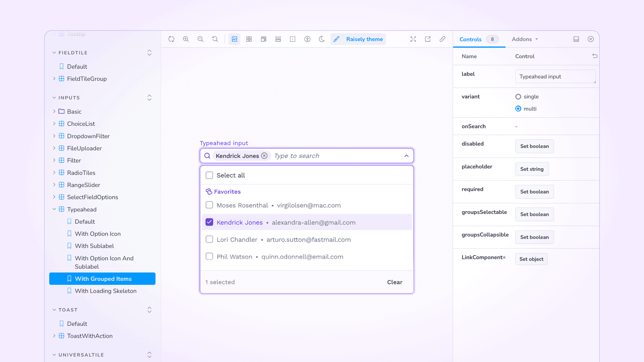The width and height of the screenshot is (644, 362).
Task: Open the Addons dropdown
Action: tap(525, 39)
